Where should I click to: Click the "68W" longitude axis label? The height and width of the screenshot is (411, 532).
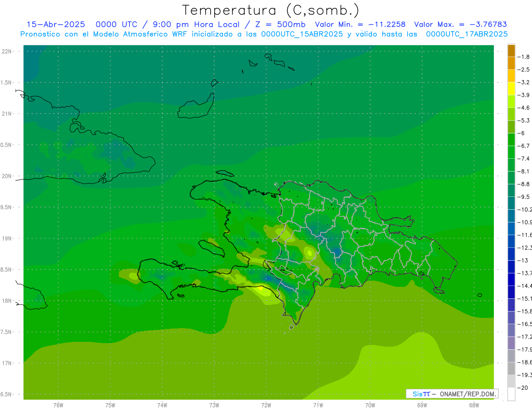[474, 405]
